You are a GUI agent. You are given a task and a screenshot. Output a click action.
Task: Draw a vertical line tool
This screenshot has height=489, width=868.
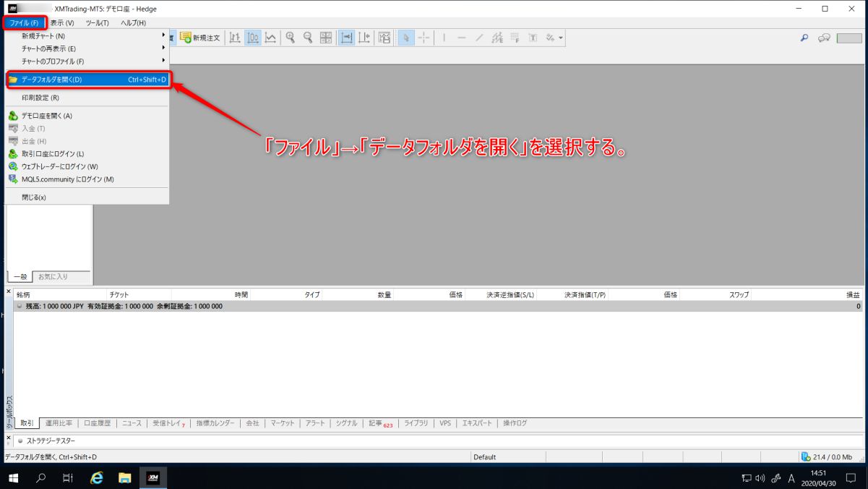(x=444, y=37)
